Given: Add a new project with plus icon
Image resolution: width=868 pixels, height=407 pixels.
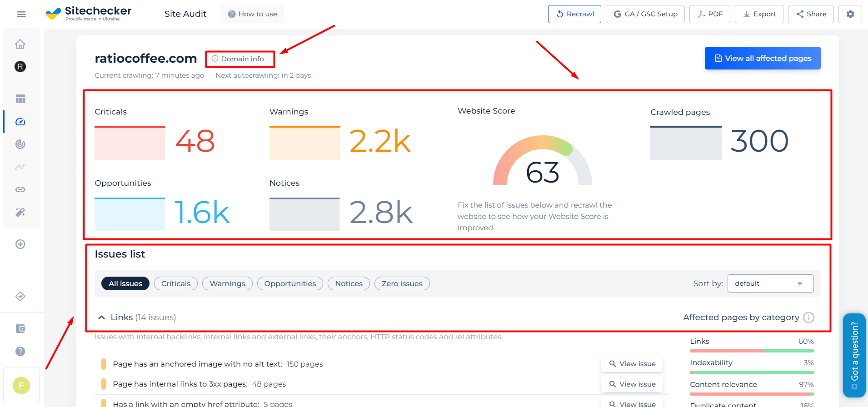Looking at the screenshot, I should (20, 244).
